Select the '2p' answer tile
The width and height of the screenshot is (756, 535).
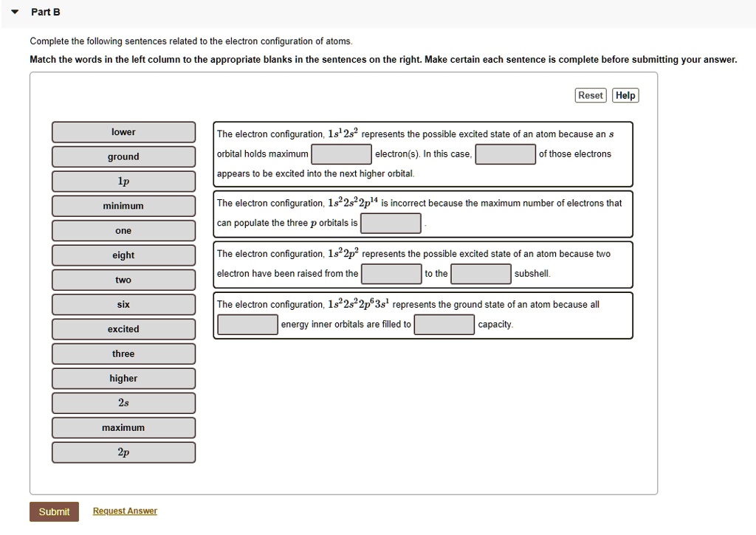pyautogui.click(x=123, y=452)
